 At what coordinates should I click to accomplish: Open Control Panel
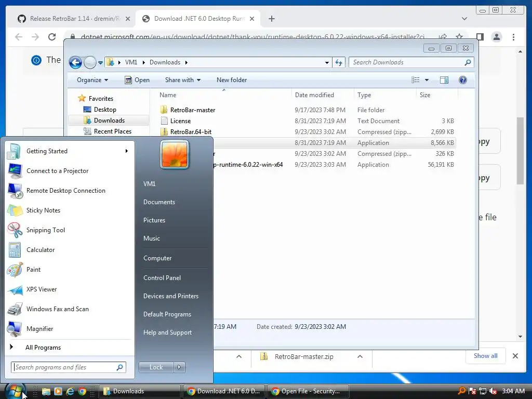pyautogui.click(x=162, y=277)
